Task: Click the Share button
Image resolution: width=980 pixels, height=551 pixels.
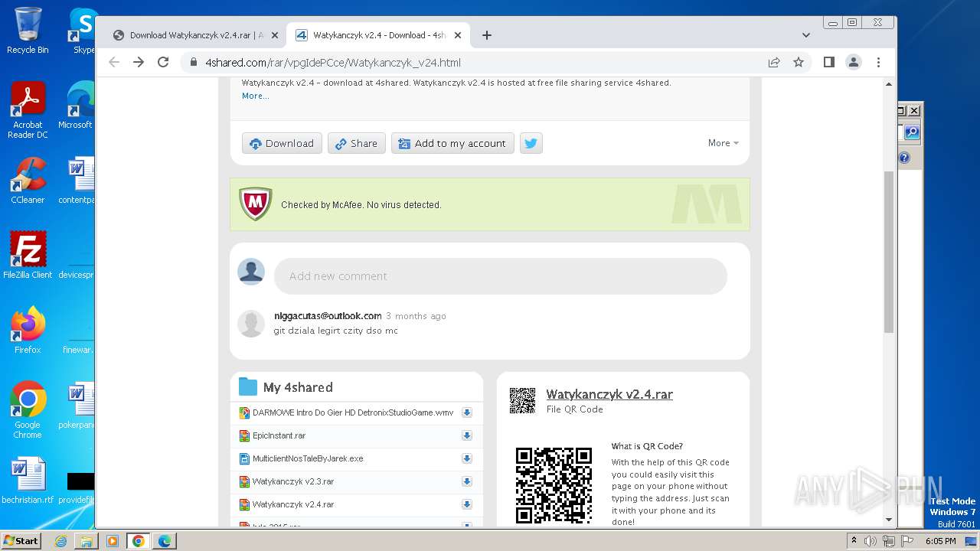Action: [x=356, y=143]
